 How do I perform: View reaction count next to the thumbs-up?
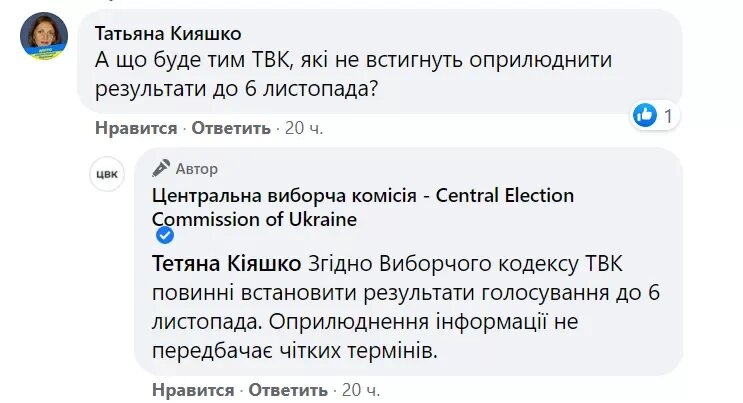click(668, 116)
